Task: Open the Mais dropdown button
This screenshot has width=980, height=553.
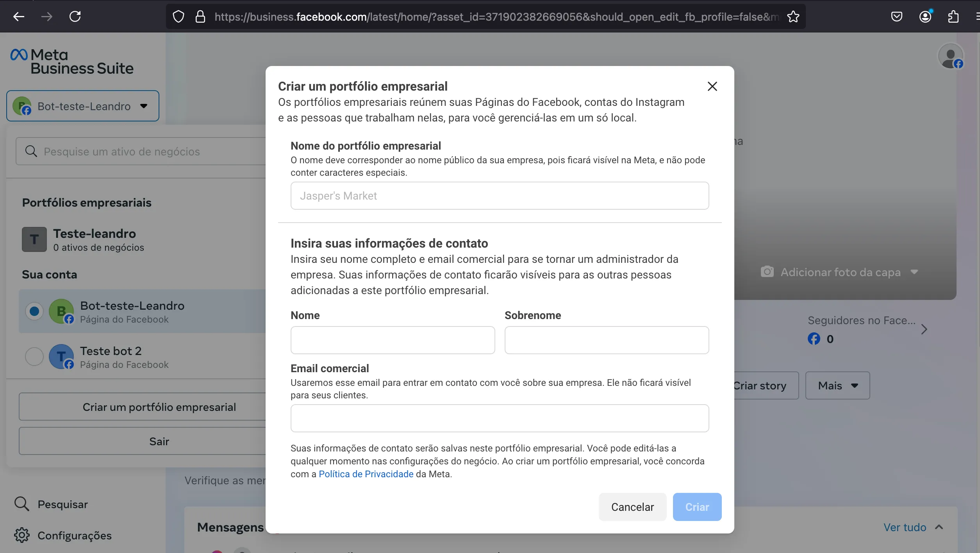Action: click(837, 385)
